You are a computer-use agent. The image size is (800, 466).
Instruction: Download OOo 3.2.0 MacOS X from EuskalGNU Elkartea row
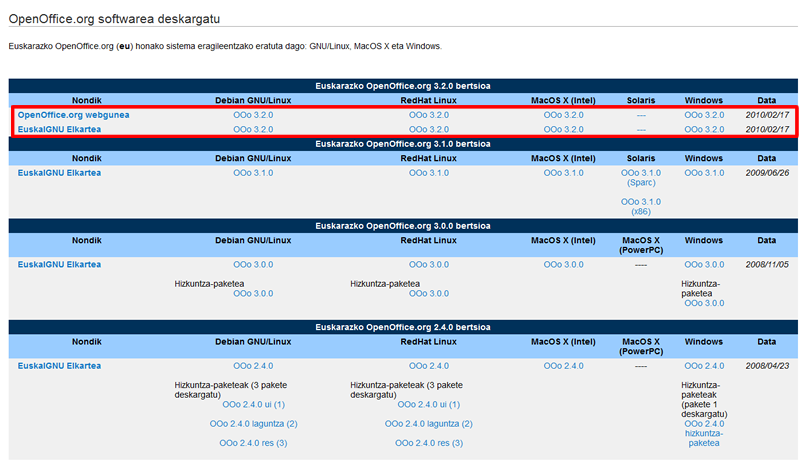[x=563, y=129]
